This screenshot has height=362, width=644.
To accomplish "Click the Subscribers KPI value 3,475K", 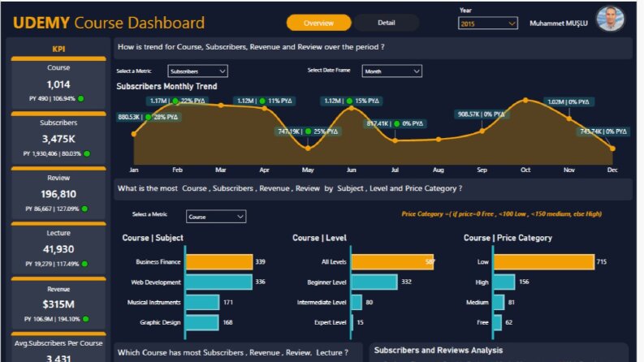I will pos(58,139).
